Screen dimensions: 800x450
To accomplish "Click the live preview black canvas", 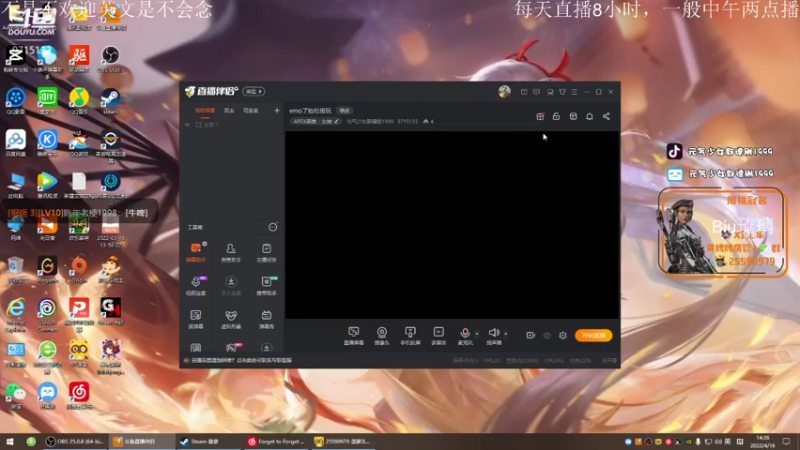I will click(452, 225).
